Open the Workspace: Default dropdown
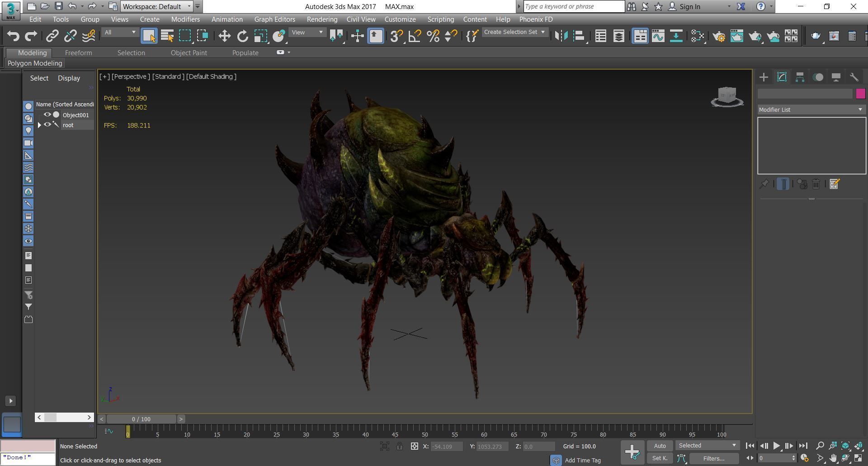Image resolution: width=868 pixels, height=466 pixels. tap(157, 6)
